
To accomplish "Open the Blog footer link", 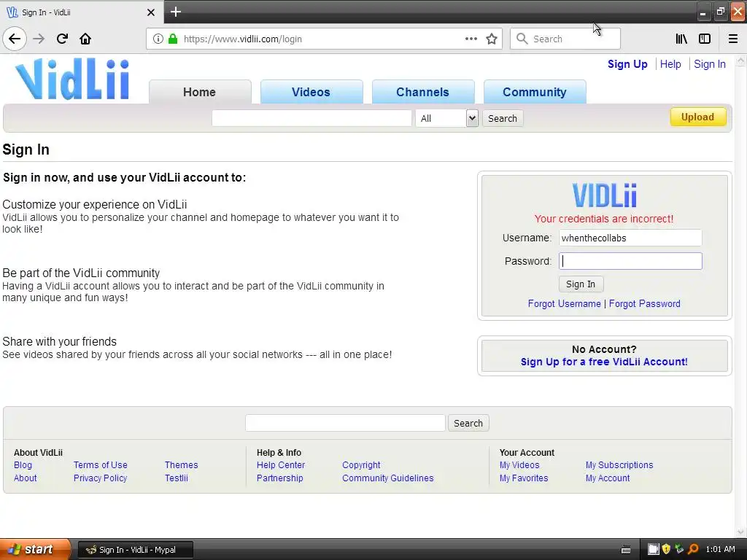I will click(23, 465).
